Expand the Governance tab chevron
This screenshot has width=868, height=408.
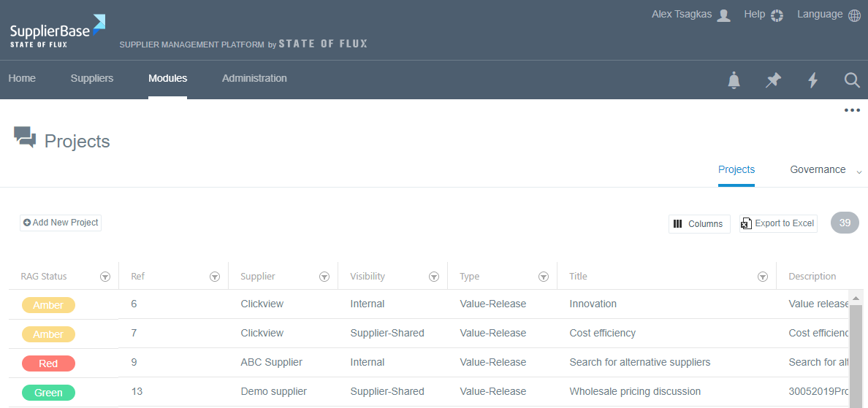(859, 172)
